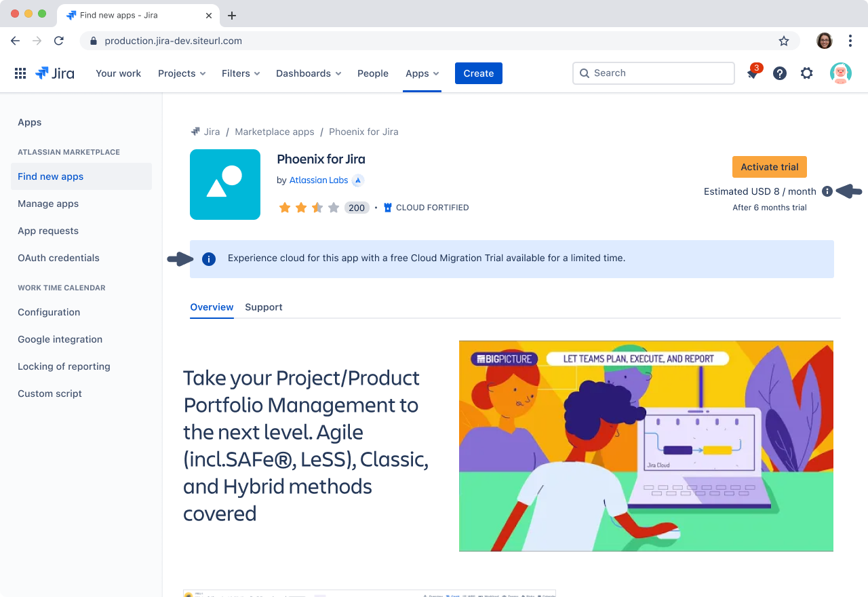Open the Filters dropdown menu

240,73
